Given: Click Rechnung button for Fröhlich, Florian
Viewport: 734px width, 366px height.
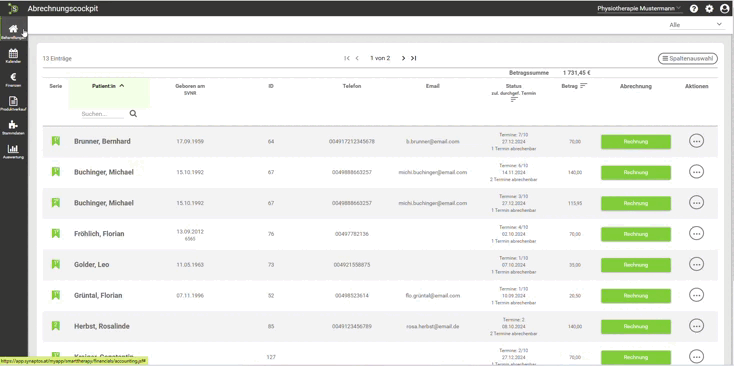Looking at the screenshot, I should click(x=635, y=234).
